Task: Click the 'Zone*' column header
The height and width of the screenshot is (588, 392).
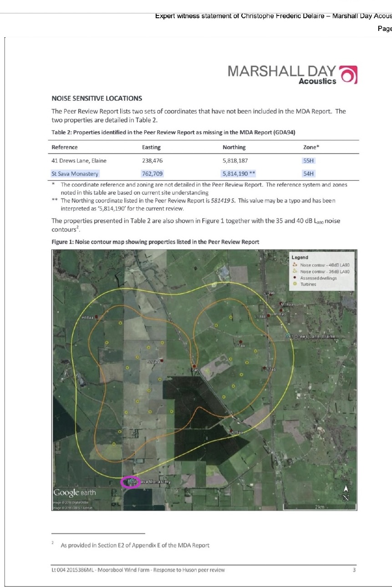Action: click(x=311, y=147)
